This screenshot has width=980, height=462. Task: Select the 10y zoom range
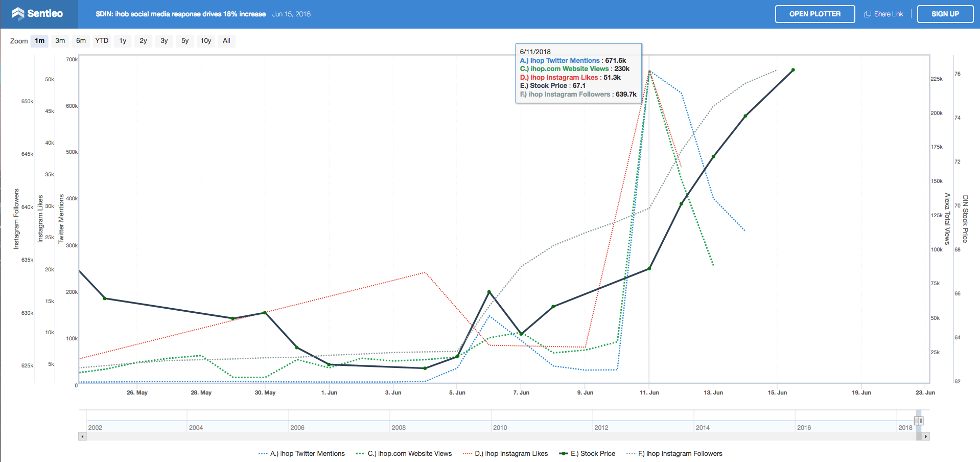pyautogui.click(x=206, y=41)
